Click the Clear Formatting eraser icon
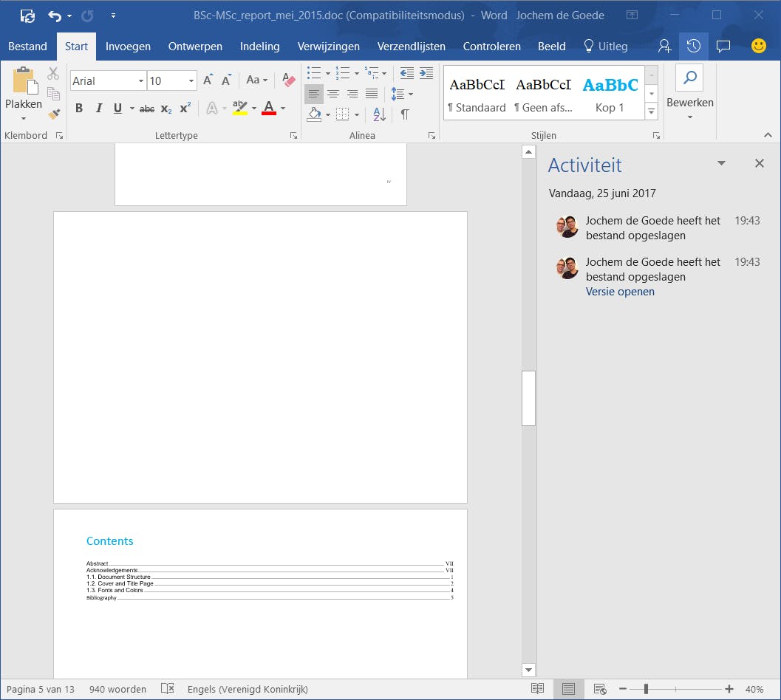 point(289,80)
